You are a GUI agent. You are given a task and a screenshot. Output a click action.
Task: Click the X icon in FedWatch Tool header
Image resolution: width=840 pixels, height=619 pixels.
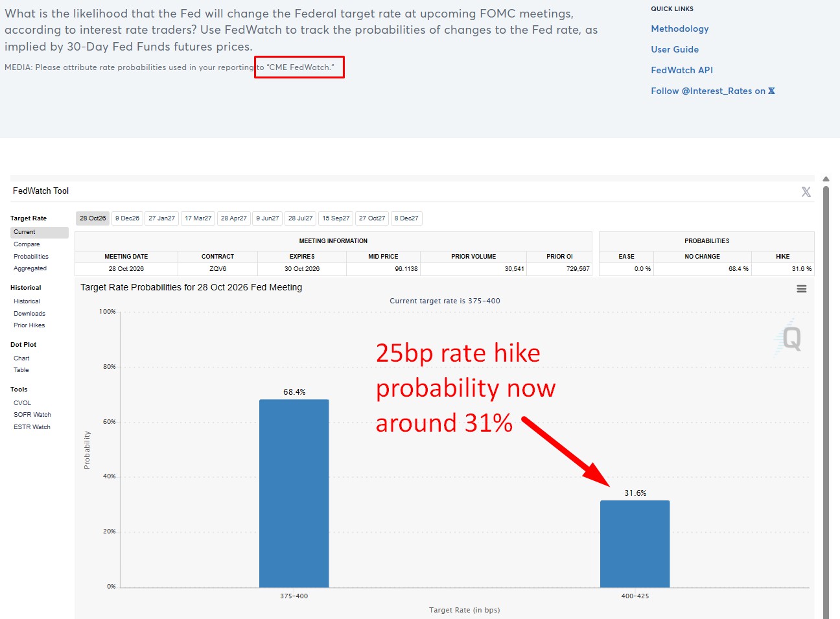(806, 192)
